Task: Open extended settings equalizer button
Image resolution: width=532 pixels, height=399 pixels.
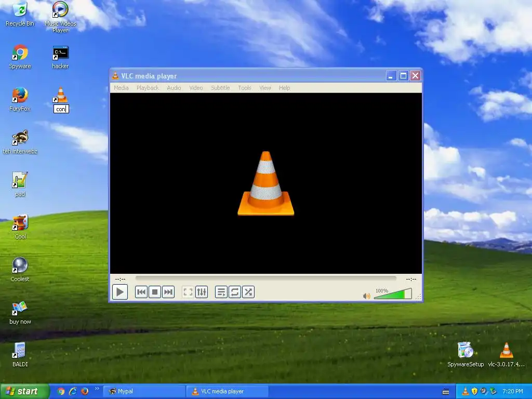Action: pos(202,292)
